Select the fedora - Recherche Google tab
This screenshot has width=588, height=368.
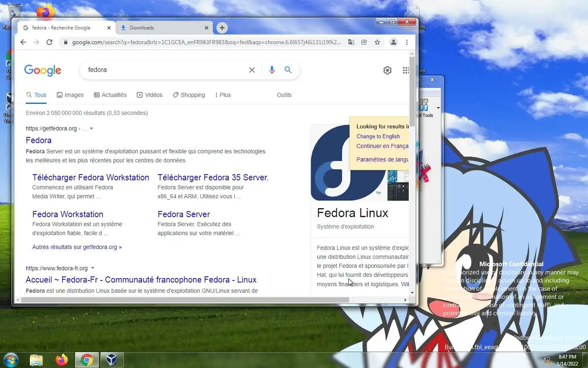pos(67,28)
